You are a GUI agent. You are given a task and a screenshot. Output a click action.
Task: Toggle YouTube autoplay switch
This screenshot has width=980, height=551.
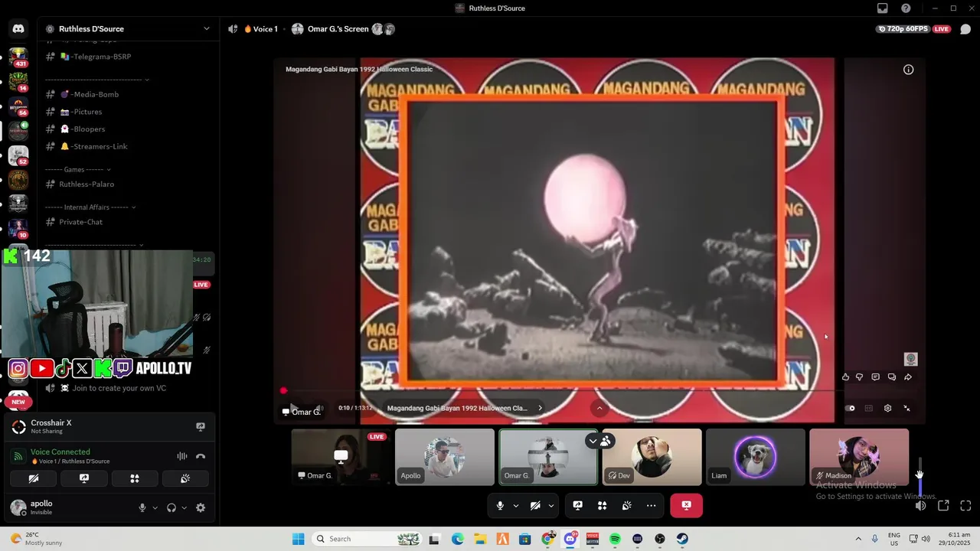pos(851,409)
